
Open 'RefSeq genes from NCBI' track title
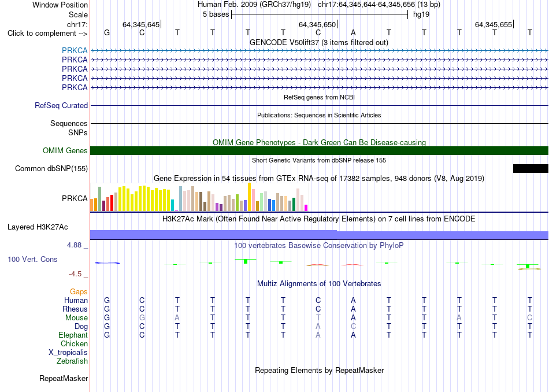(x=319, y=97)
